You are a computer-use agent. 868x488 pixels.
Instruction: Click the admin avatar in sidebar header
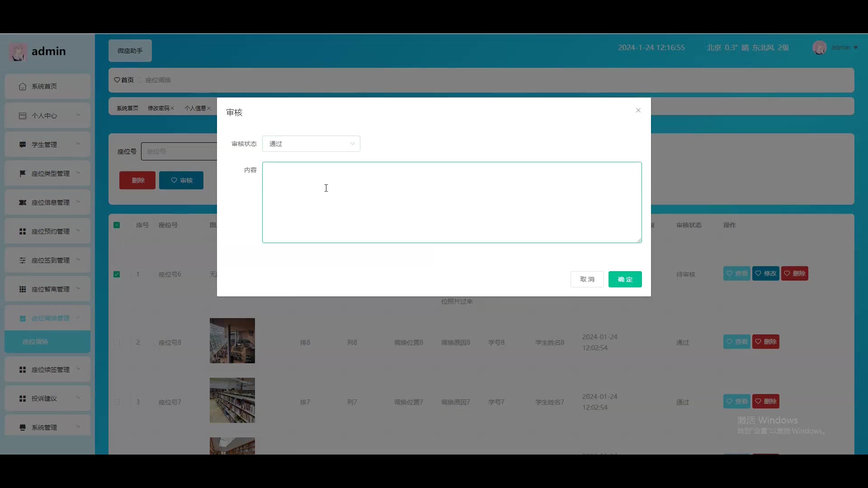tap(18, 52)
